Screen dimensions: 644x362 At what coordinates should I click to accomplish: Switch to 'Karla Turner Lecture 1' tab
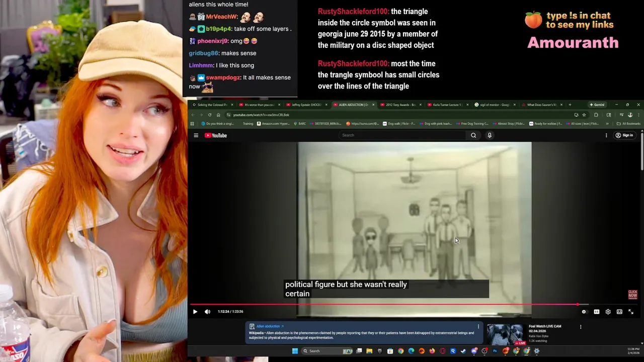click(x=447, y=105)
